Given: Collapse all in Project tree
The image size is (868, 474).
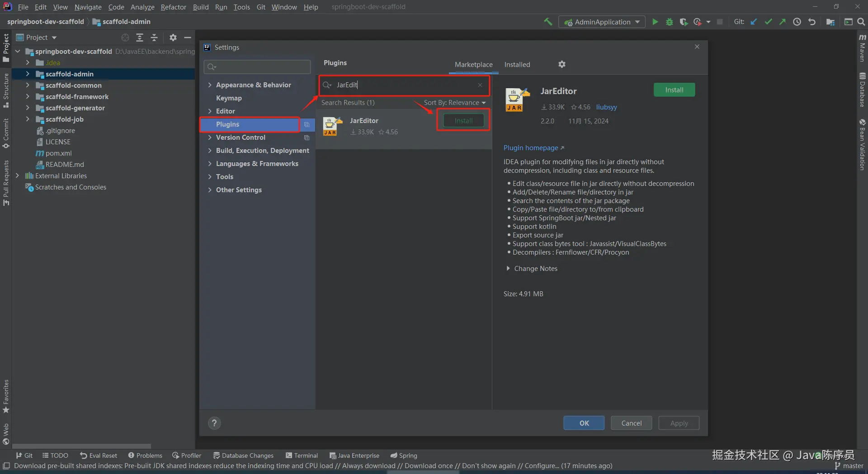Looking at the screenshot, I should pyautogui.click(x=154, y=38).
